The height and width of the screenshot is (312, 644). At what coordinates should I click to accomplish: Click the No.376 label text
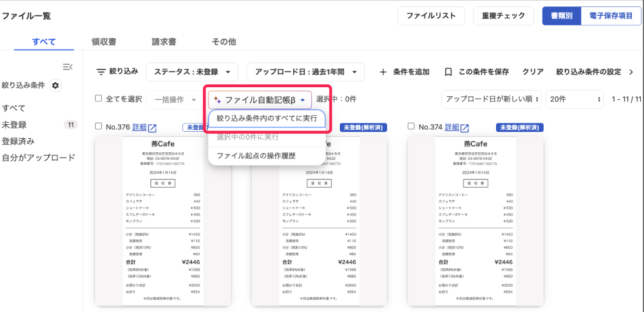click(x=117, y=127)
